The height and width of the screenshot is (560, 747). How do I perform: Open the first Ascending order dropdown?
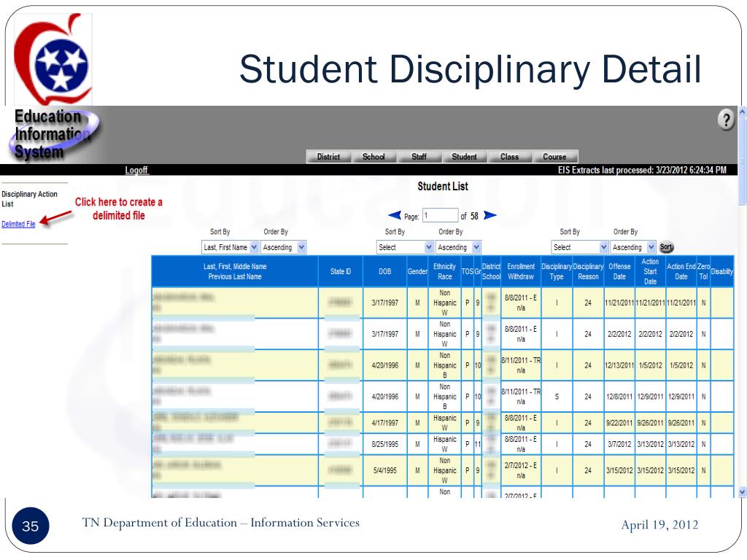coord(284,247)
